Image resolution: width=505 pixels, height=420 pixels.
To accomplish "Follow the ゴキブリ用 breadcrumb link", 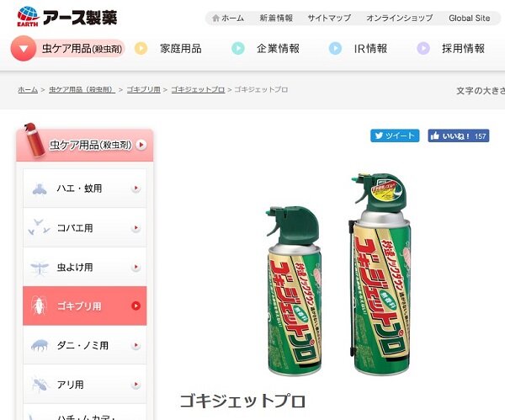I will pos(143,89).
